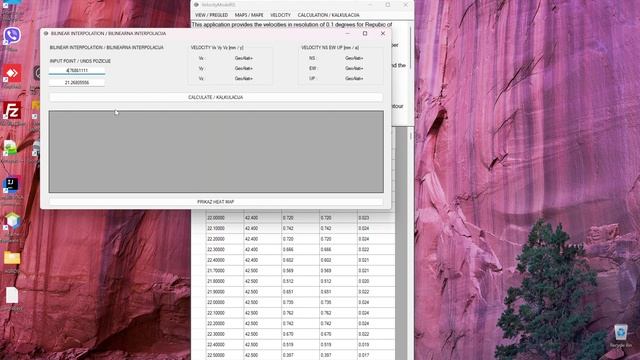Click the Bilinear Interpolation dialog title icon
This screenshot has width=640, height=360.
(x=46, y=33)
